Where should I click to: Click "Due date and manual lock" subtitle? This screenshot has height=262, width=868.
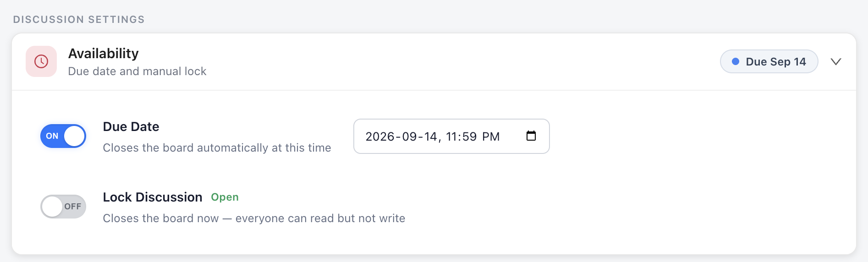point(137,71)
